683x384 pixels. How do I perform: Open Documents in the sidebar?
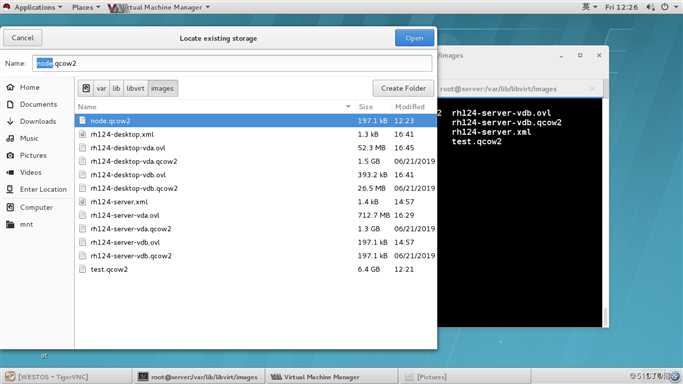point(37,104)
